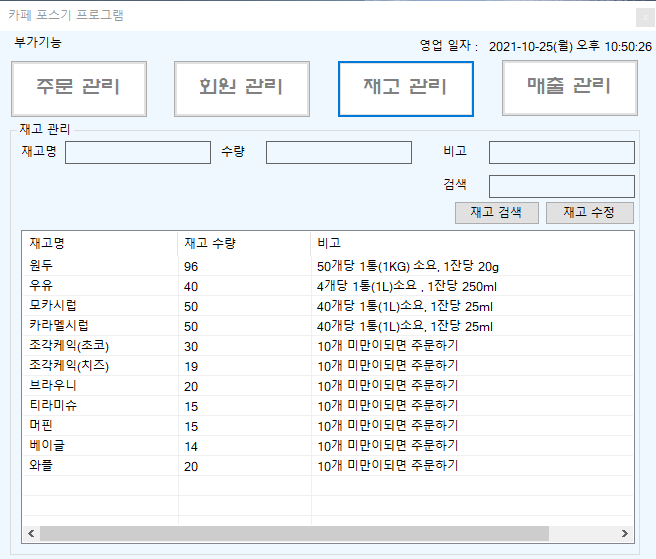Select the 조각케익(초코) row
The image size is (656, 559).
pos(328,346)
